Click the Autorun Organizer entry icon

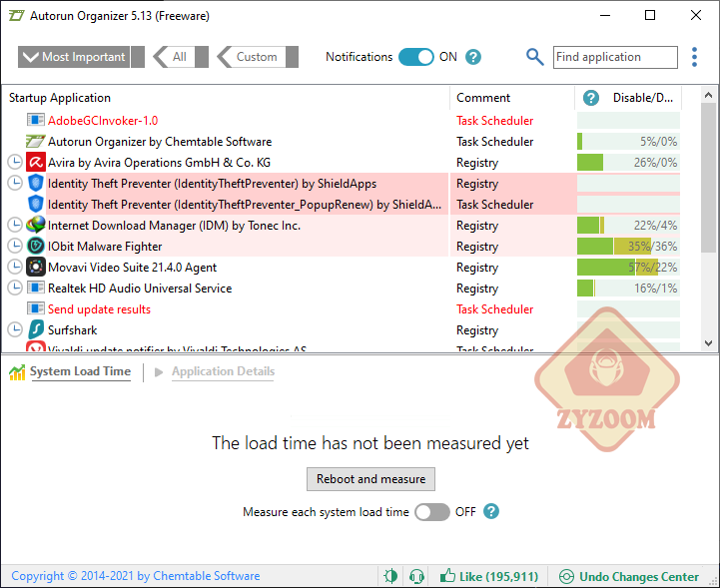pyautogui.click(x=35, y=142)
